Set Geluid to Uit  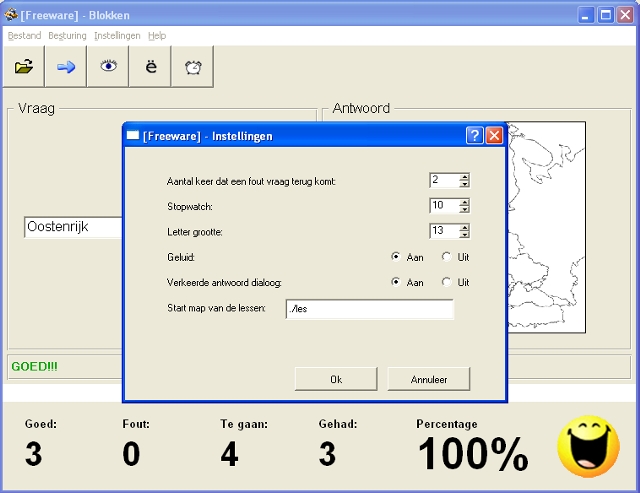pos(446,257)
